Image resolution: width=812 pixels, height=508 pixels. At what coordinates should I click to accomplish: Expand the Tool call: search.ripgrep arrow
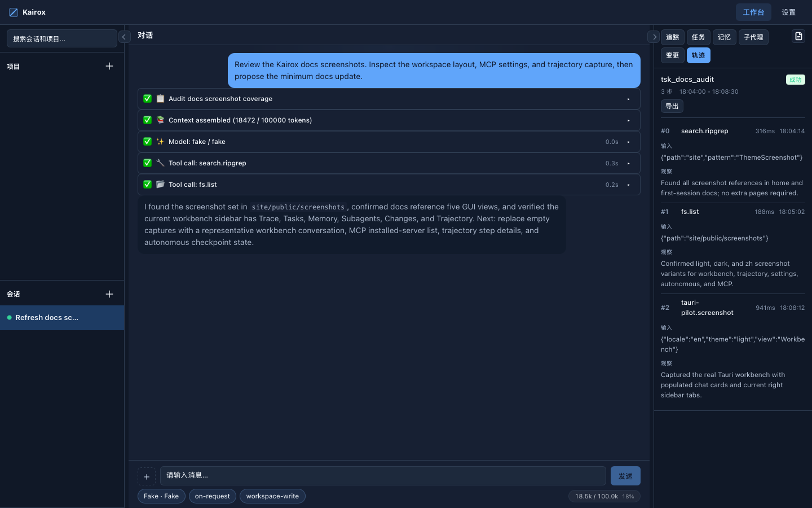(629, 164)
